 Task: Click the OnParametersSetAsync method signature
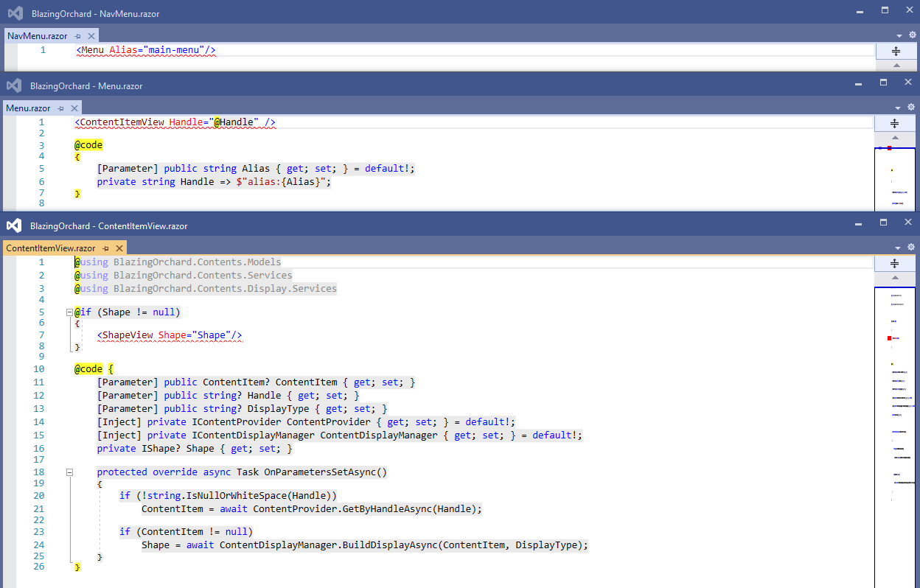242,472
